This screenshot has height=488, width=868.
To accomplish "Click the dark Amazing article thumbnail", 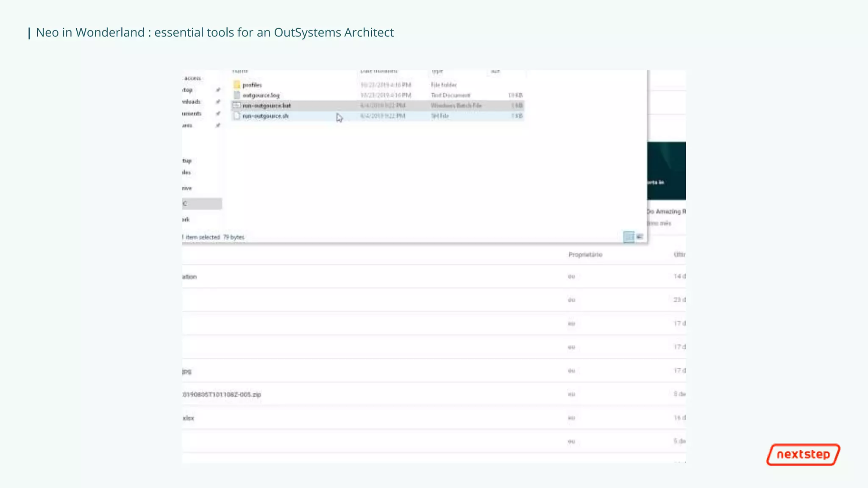I will click(666, 171).
